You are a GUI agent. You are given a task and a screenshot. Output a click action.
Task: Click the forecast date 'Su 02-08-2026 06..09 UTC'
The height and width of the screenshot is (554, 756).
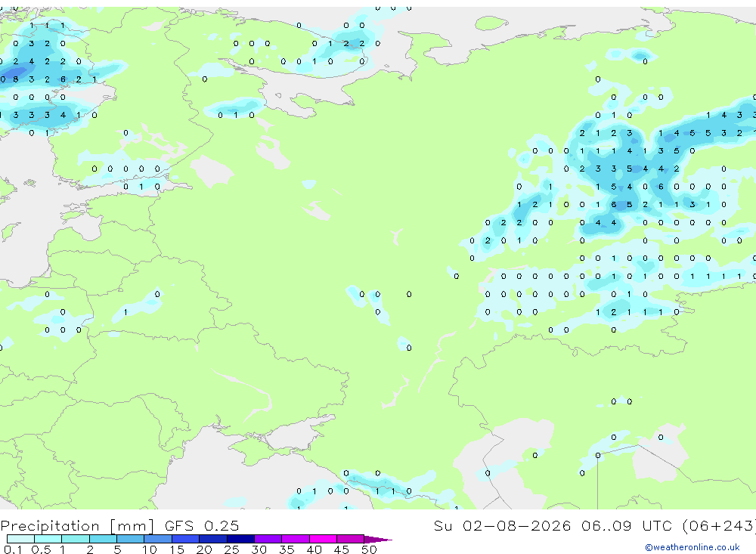(553, 525)
